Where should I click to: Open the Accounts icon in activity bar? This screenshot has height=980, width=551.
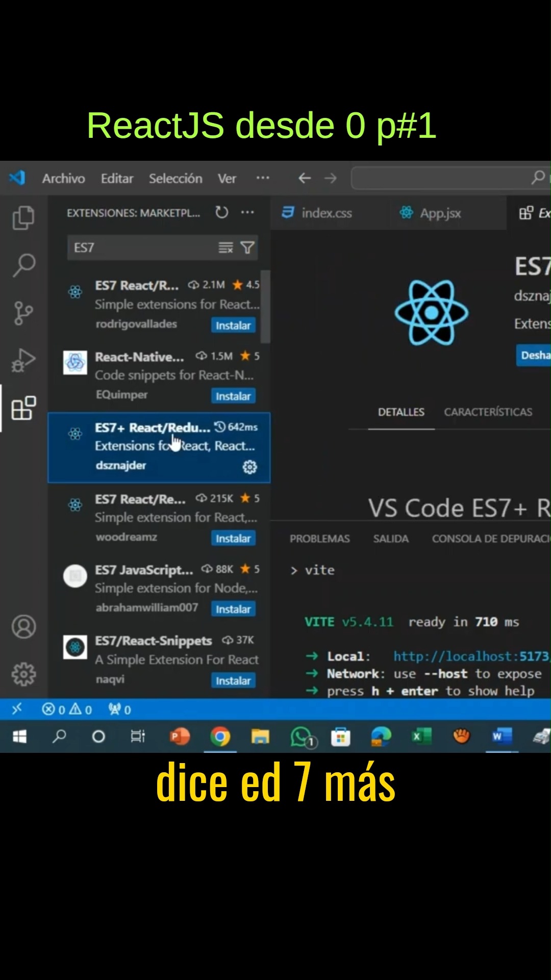point(23,626)
